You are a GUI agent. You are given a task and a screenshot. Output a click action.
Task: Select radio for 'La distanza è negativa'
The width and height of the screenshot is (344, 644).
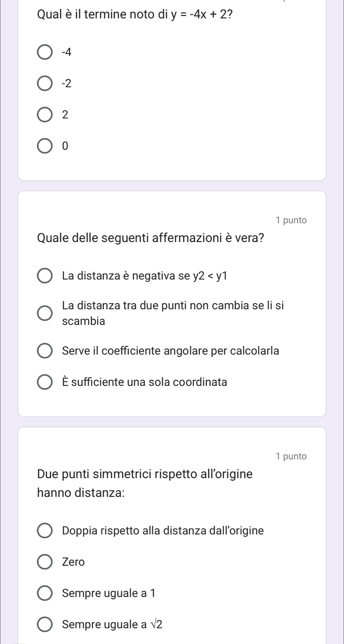point(45,276)
